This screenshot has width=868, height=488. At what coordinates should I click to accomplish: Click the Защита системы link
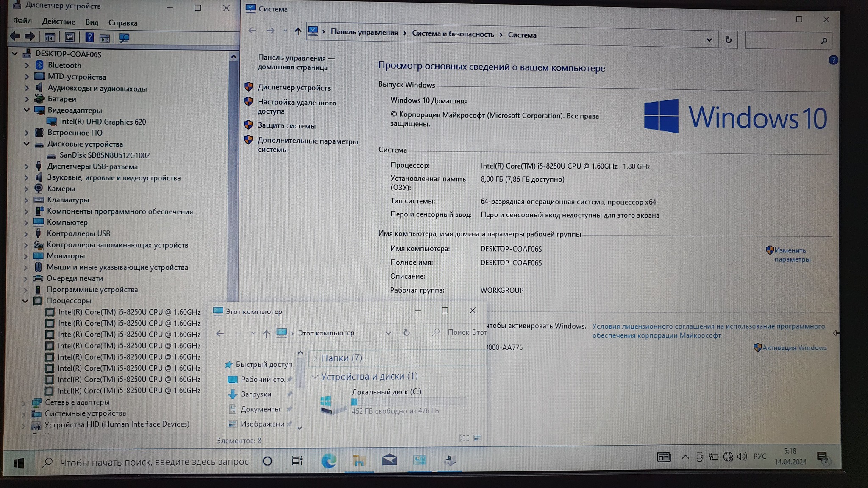tap(287, 126)
